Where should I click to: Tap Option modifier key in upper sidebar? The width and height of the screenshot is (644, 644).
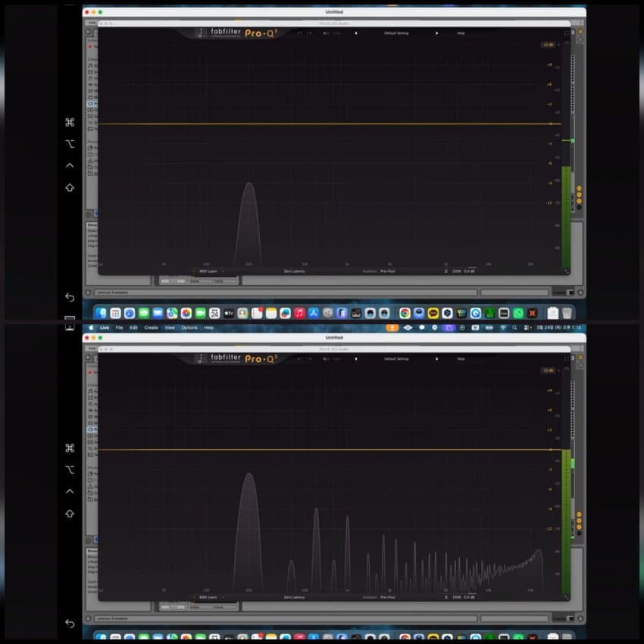[70, 144]
